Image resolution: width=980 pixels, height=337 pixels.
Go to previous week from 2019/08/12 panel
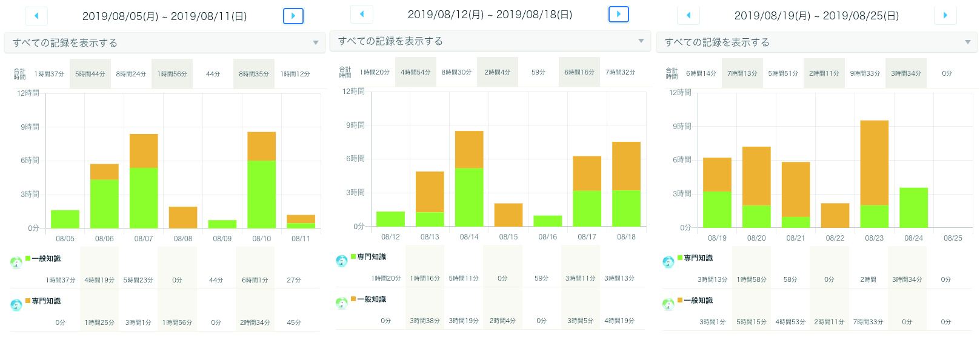[x=362, y=14]
